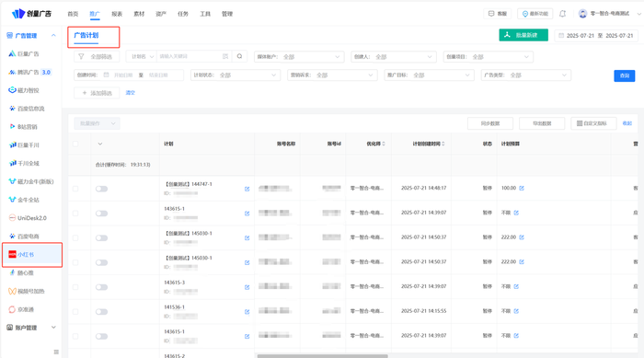The image size is (644, 358).
Task: Collapse the 广告管理 sidebar section
Action: [53, 35]
